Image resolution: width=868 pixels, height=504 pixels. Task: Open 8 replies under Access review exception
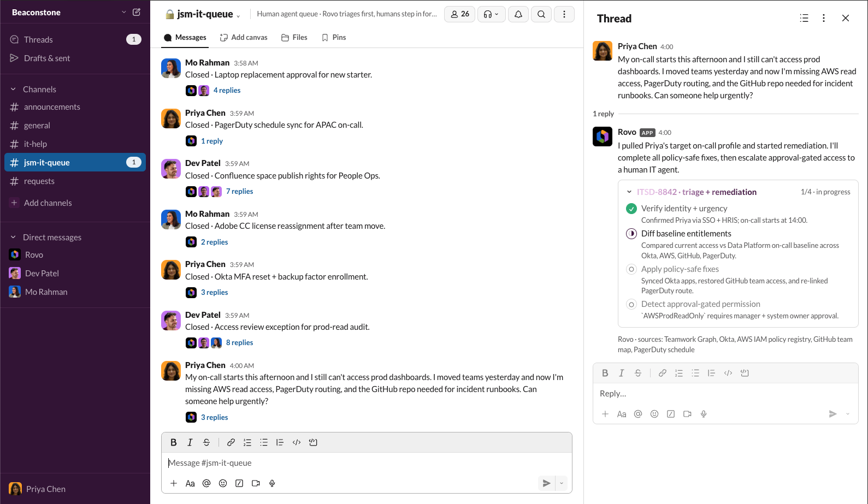coord(240,342)
